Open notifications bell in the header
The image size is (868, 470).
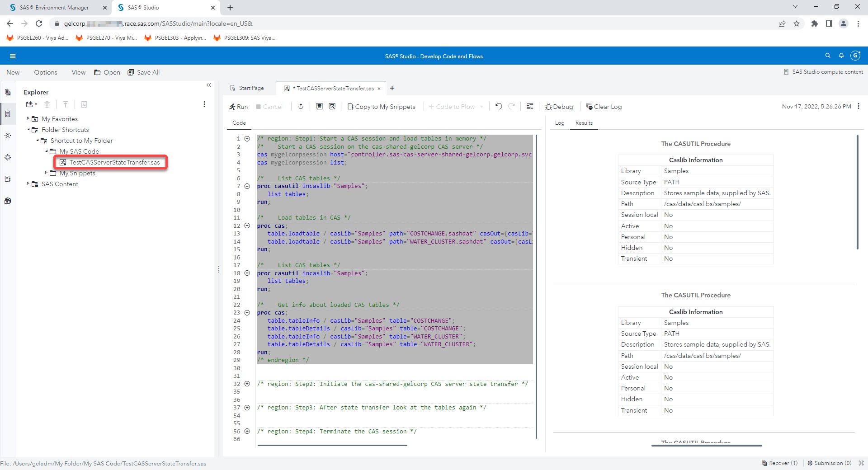click(x=841, y=56)
